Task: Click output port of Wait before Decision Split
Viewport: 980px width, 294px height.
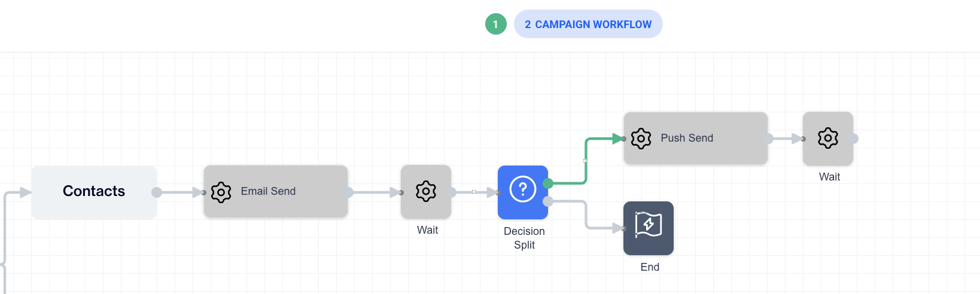Action: [x=452, y=192]
